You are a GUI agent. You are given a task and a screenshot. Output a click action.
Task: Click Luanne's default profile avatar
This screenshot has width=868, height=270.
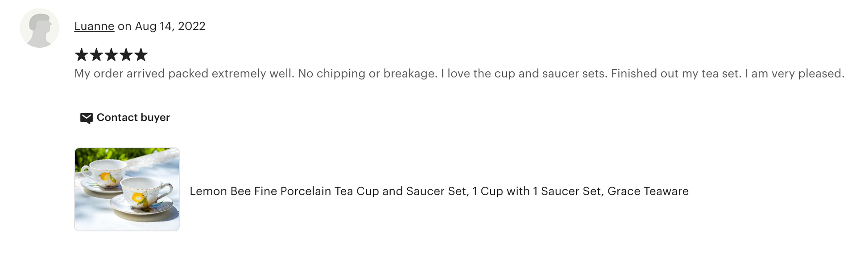tap(39, 28)
